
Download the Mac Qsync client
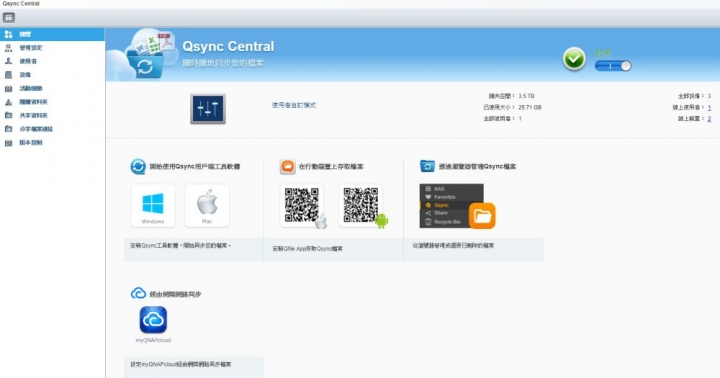[x=207, y=205]
